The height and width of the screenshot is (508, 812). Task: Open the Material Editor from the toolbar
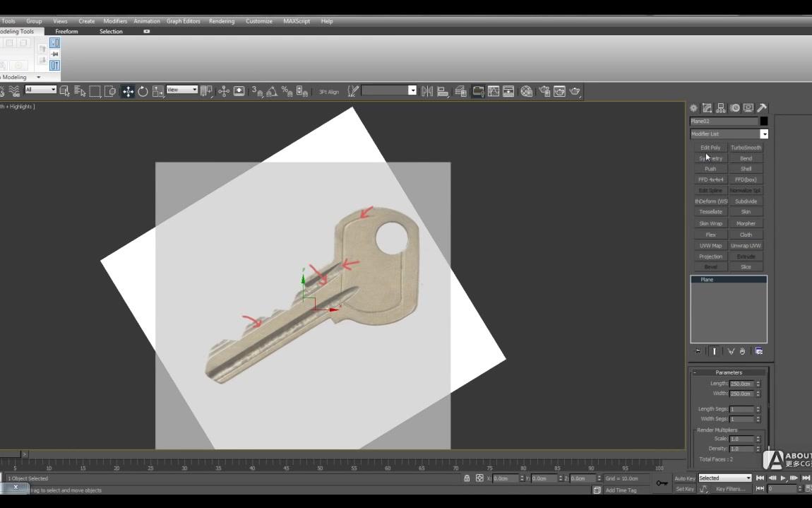point(526,90)
